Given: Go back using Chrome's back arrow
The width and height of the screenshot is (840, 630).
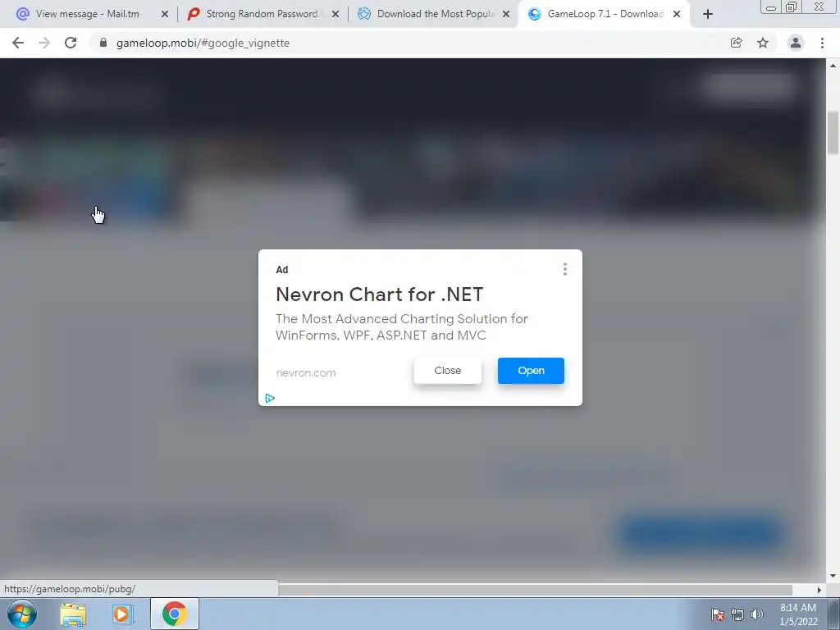Looking at the screenshot, I should 18,43.
